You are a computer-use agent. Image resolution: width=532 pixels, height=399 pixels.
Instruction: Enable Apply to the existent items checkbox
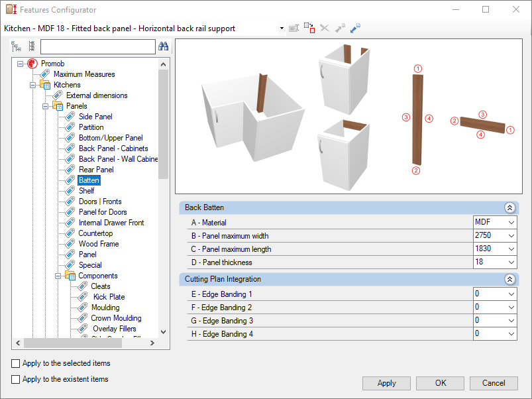click(x=16, y=379)
